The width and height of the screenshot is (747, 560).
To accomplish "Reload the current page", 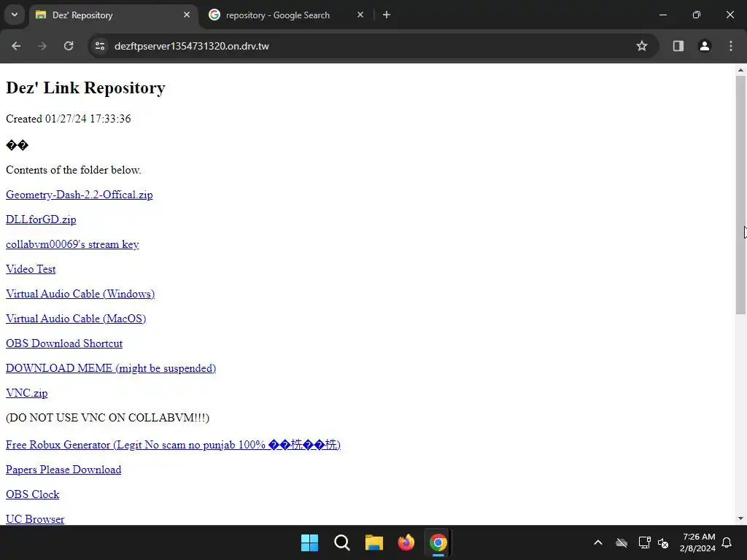I will (x=69, y=46).
